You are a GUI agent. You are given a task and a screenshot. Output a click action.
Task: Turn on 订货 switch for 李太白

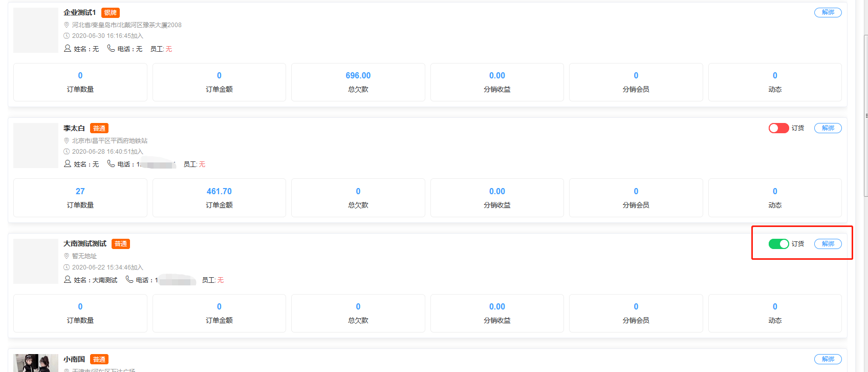(x=778, y=128)
